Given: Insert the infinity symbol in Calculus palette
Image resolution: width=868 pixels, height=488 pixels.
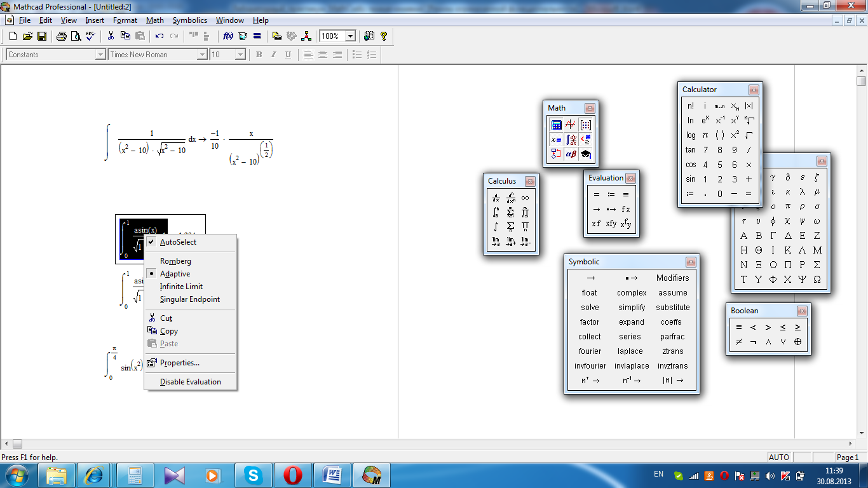Looking at the screenshot, I should click(525, 198).
